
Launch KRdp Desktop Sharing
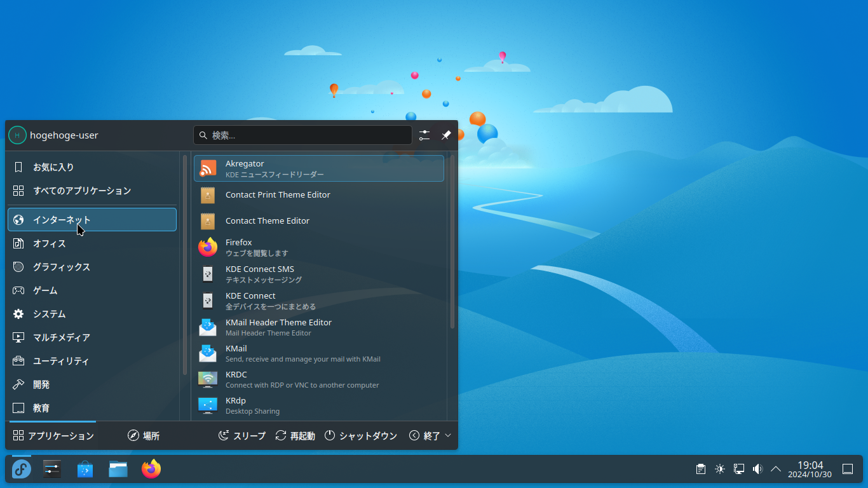click(319, 405)
